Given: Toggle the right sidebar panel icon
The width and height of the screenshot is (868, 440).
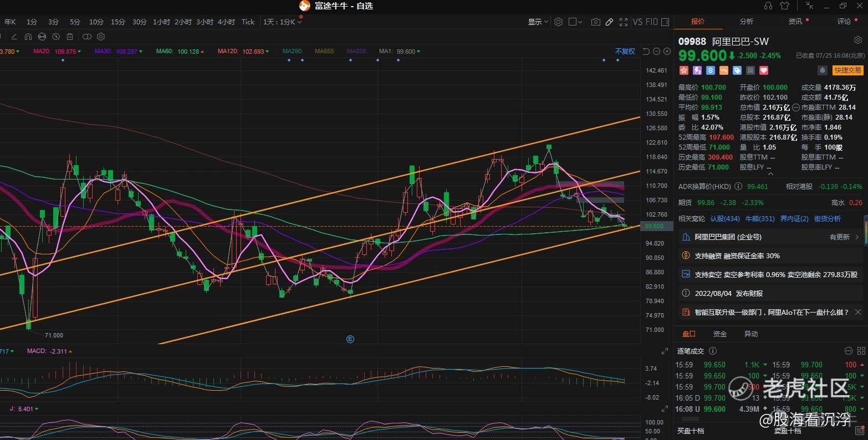Looking at the screenshot, I should point(665,22).
